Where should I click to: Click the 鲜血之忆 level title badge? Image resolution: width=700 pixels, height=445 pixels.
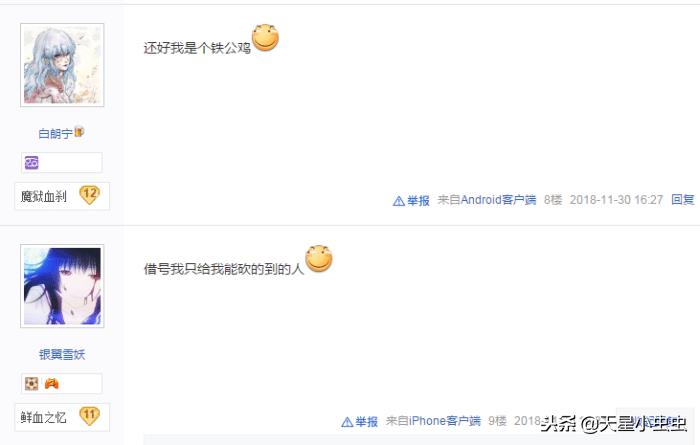[62, 417]
